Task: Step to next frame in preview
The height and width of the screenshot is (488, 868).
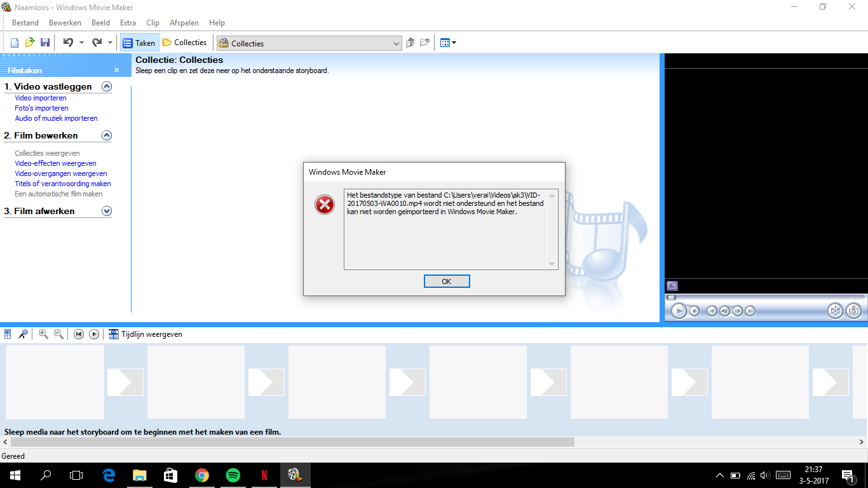Action: tap(738, 311)
